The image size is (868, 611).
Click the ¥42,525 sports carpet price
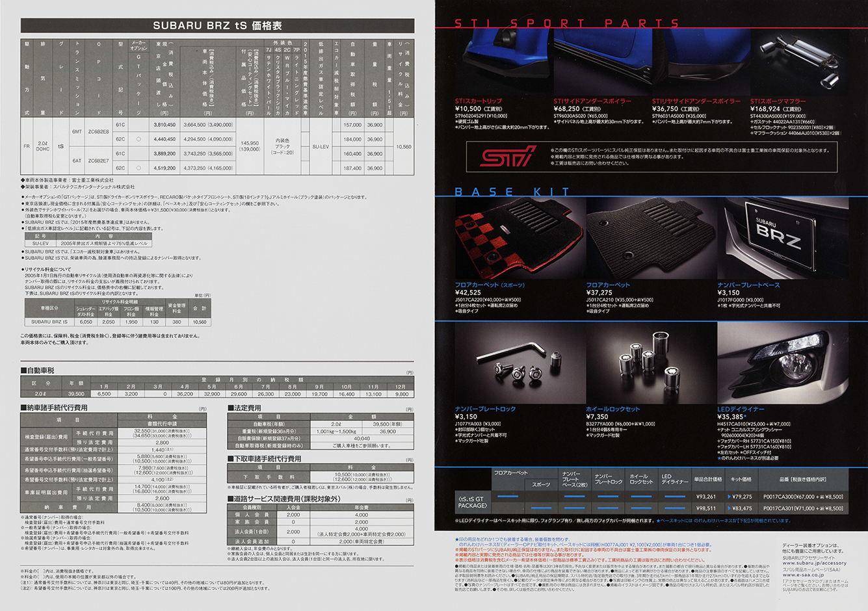click(x=468, y=292)
